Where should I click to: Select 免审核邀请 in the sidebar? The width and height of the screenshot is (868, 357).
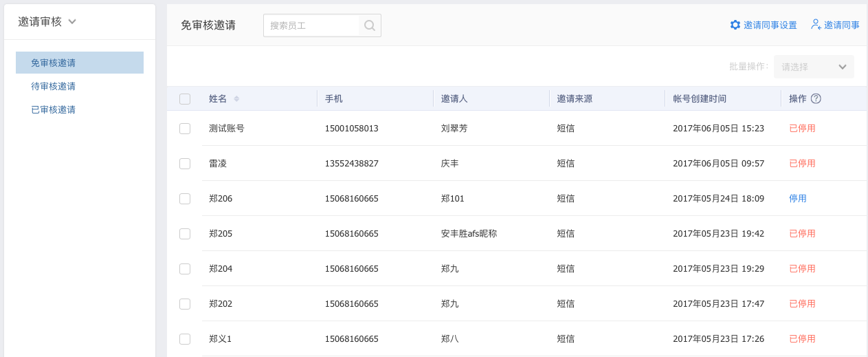click(x=54, y=63)
